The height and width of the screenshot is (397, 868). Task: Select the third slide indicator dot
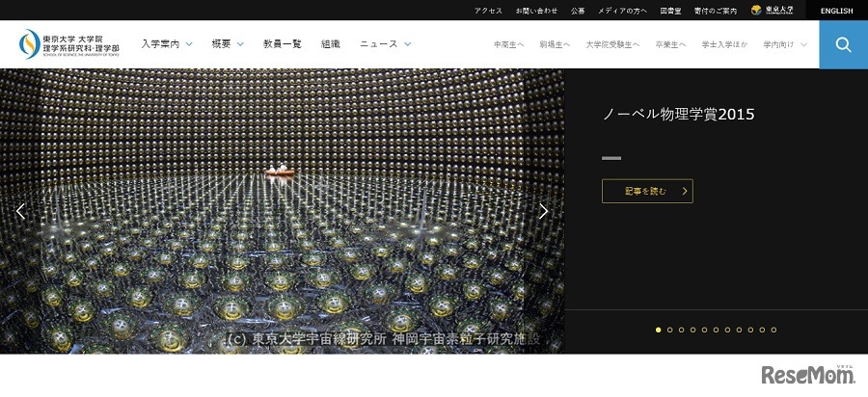click(682, 331)
